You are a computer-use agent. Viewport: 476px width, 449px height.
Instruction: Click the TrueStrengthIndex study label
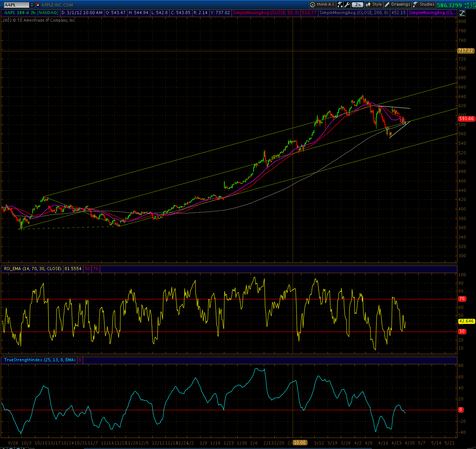(40, 360)
